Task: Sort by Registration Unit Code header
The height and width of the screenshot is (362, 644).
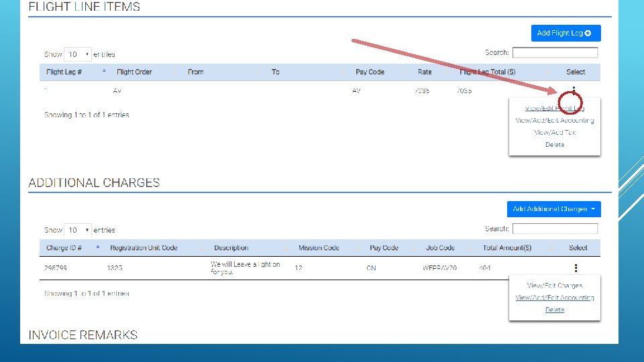Action: [x=144, y=248]
